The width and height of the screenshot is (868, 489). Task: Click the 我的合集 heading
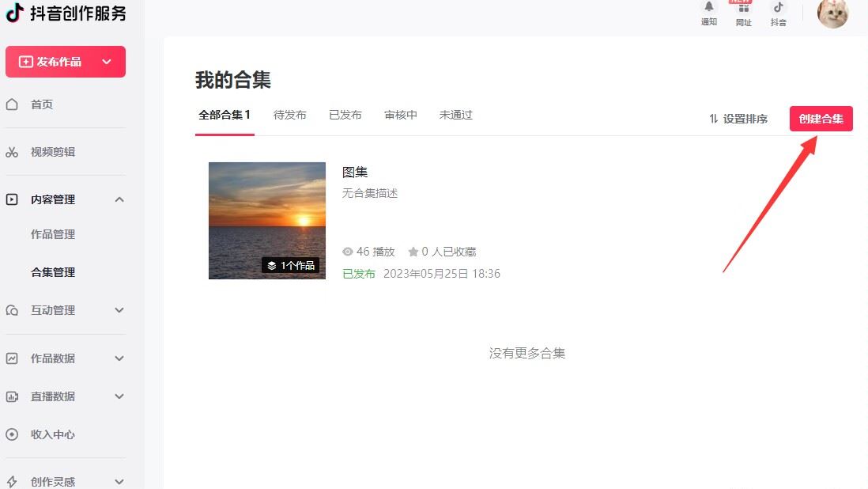pos(233,80)
